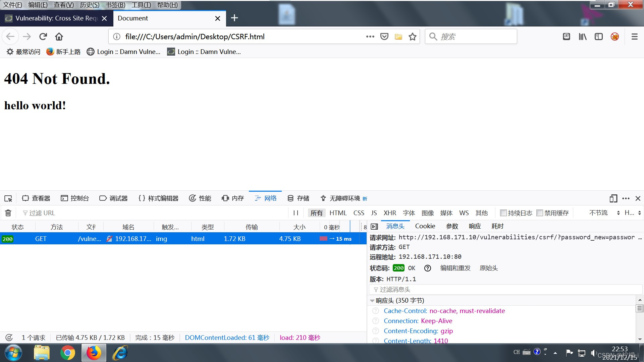Pause network recording button
This screenshot has height=362, width=644.
(296, 213)
